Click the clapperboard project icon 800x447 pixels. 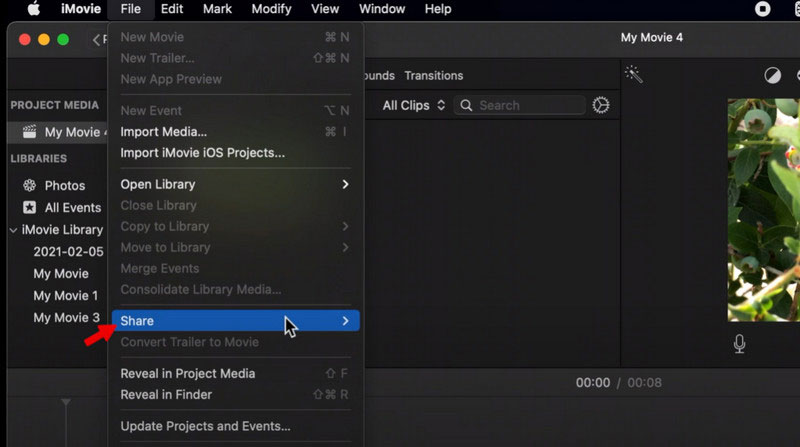tap(30, 132)
